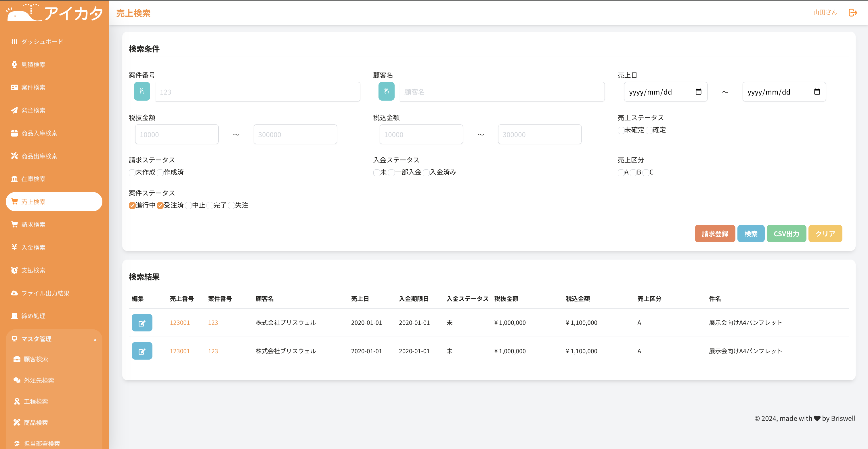
Task: Click the 発注検索 paper plane icon
Action: pos(14,110)
